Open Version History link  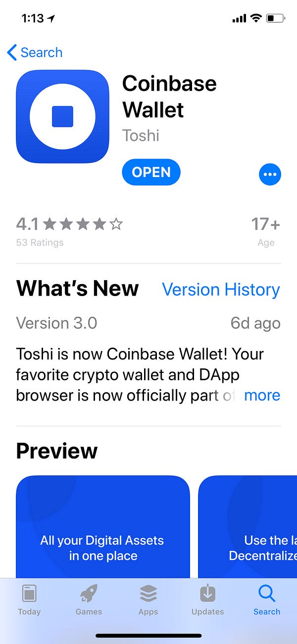(x=221, y=290)
